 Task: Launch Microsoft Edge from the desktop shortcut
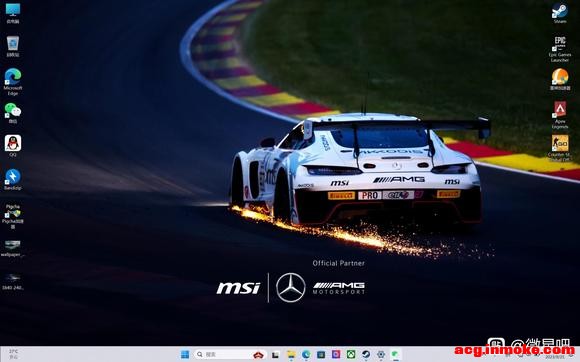click(x=13, y=81)
